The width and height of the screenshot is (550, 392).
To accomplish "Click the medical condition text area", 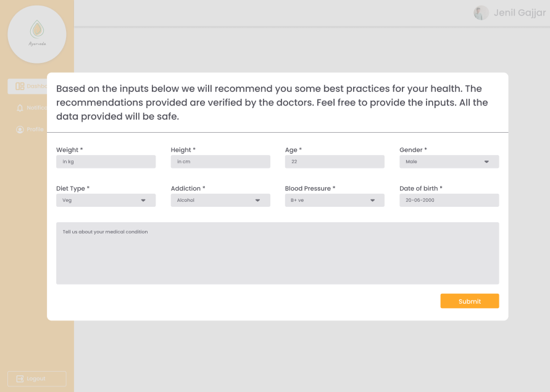I will pos(277,253).
